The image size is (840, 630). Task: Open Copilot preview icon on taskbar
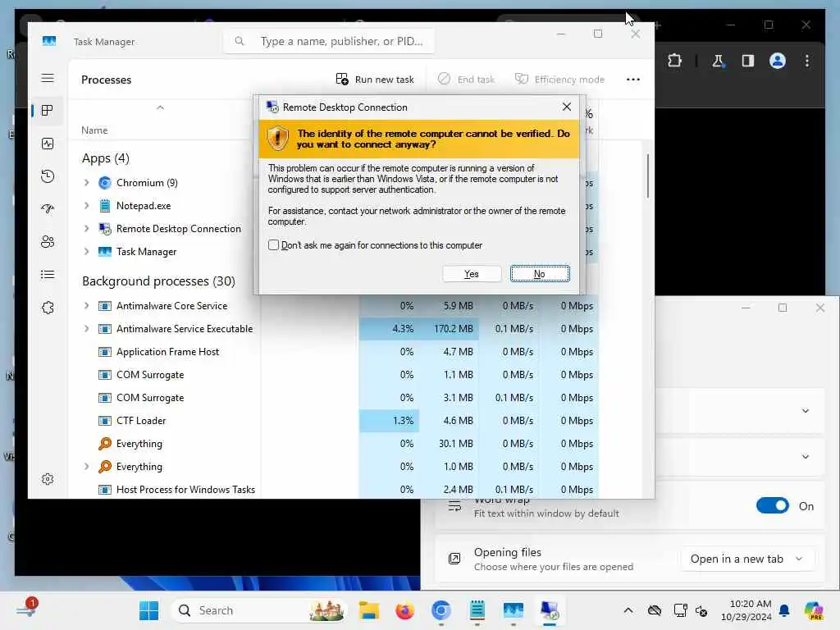[x=814, y=610]
